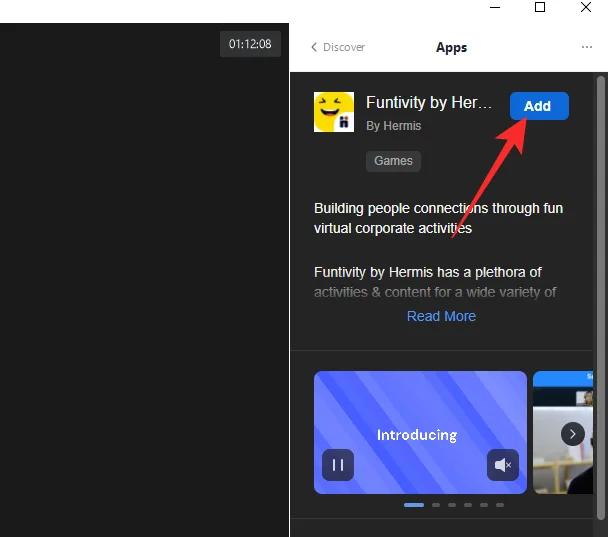Pause the Introducing preview video
The width and height of the screenshot is (608, 537).
(338, 465)
